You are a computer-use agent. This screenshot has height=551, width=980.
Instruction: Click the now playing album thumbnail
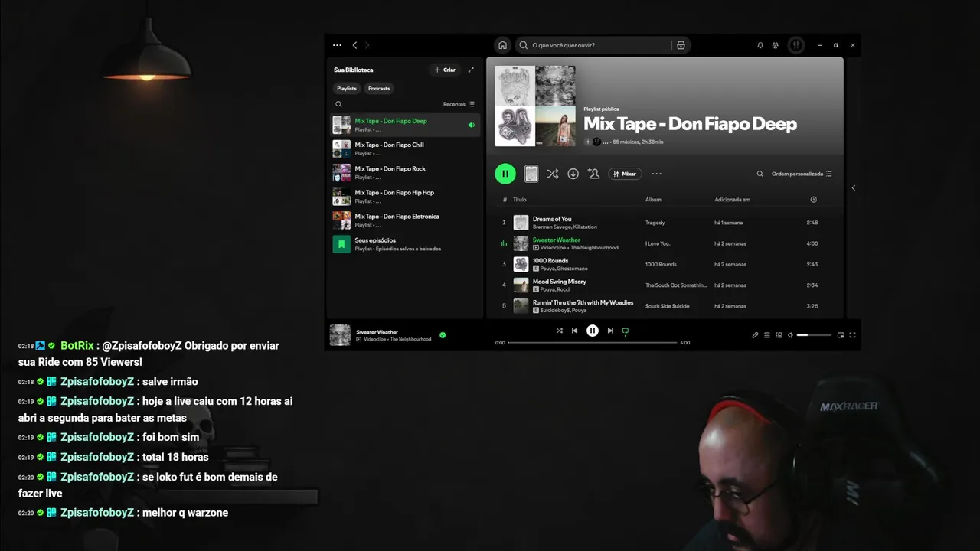pos(340,335)
